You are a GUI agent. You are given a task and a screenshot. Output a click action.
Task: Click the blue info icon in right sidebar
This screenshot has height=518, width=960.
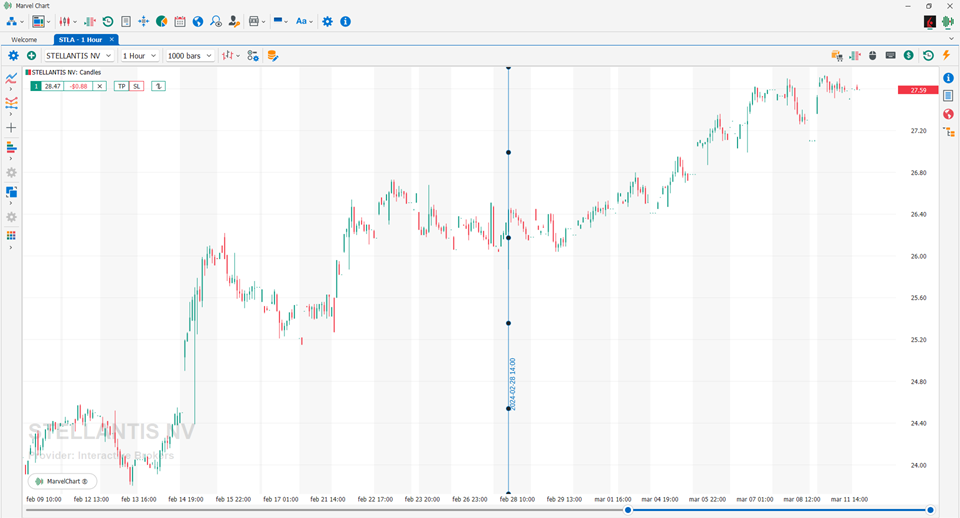948,78
